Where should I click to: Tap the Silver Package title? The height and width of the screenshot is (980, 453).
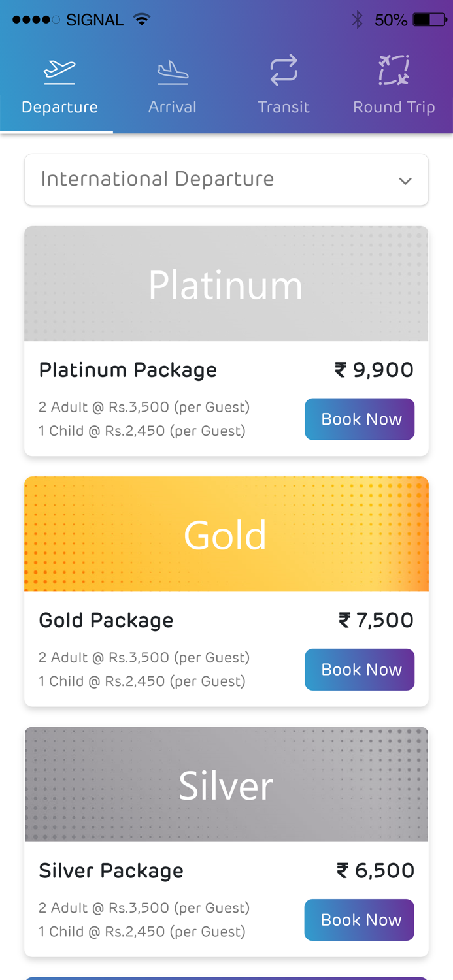point(111,871)
